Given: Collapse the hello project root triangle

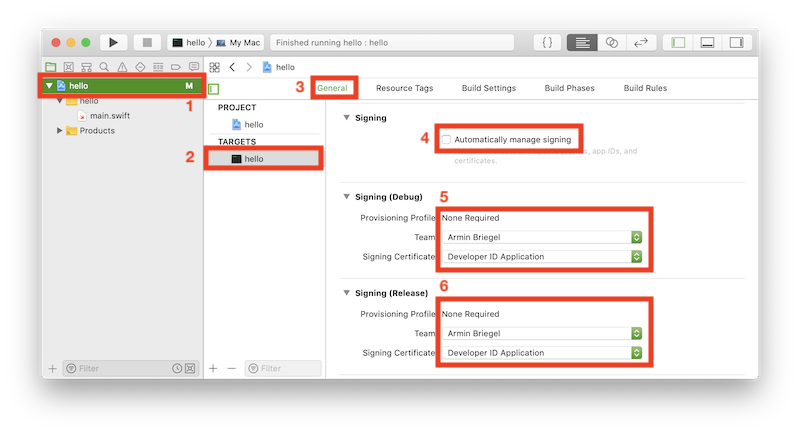Looking at the screenshot, I should point(49,86).
